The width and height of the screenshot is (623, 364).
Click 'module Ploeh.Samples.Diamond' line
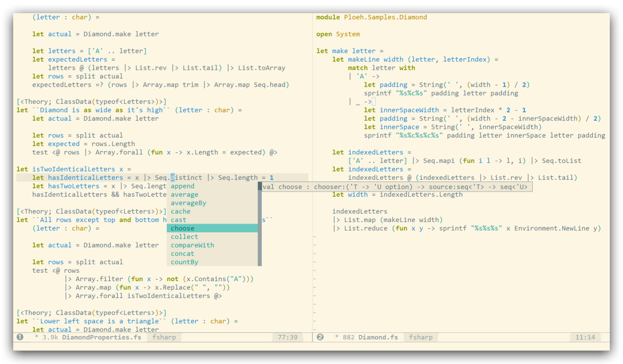point(372,17)
